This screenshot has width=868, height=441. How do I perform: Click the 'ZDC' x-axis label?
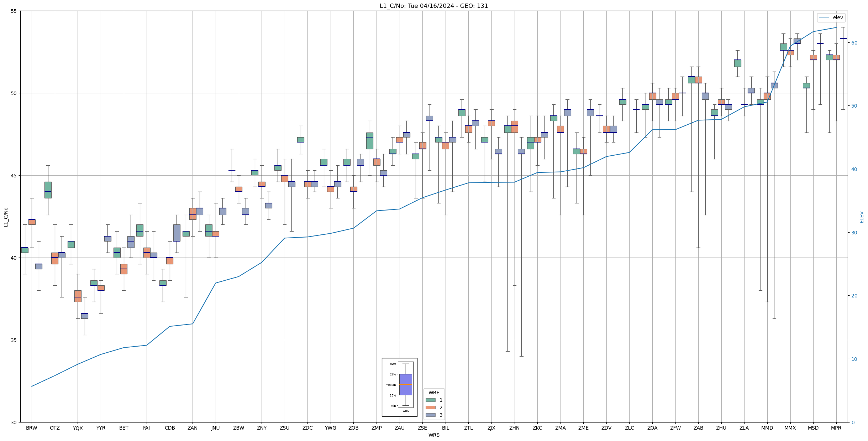[307, 428]
